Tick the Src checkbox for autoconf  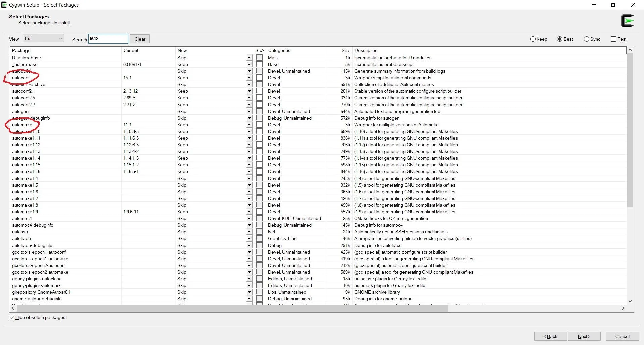[259, 78]
